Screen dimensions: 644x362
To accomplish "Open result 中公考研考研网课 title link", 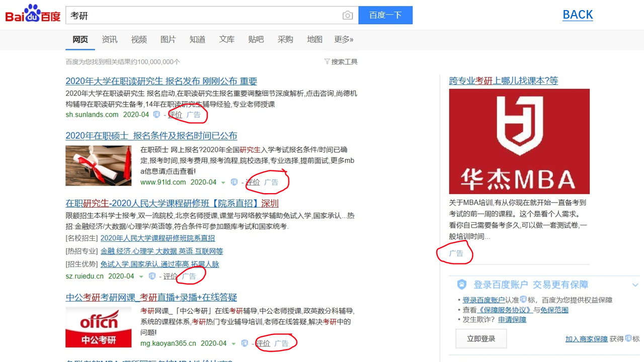I will tap(151, 297).
